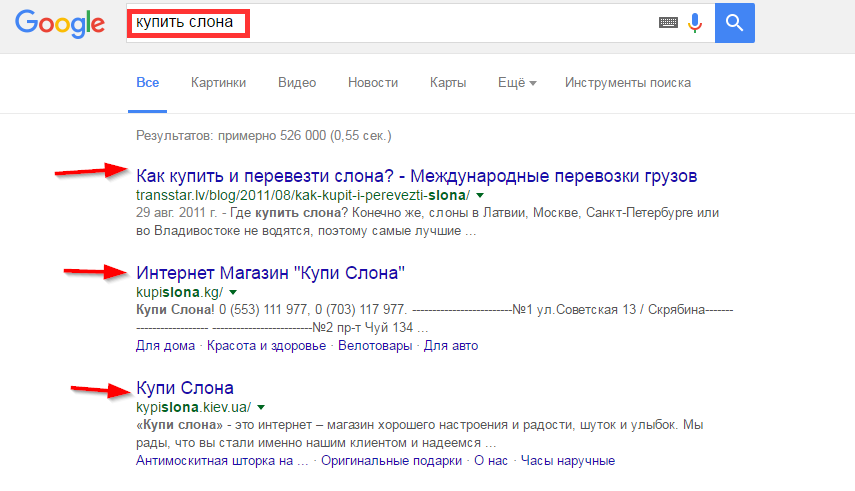Open result 'Как купить и перевезти слона?'
The image size is (855, 491).
coord(417,176)
